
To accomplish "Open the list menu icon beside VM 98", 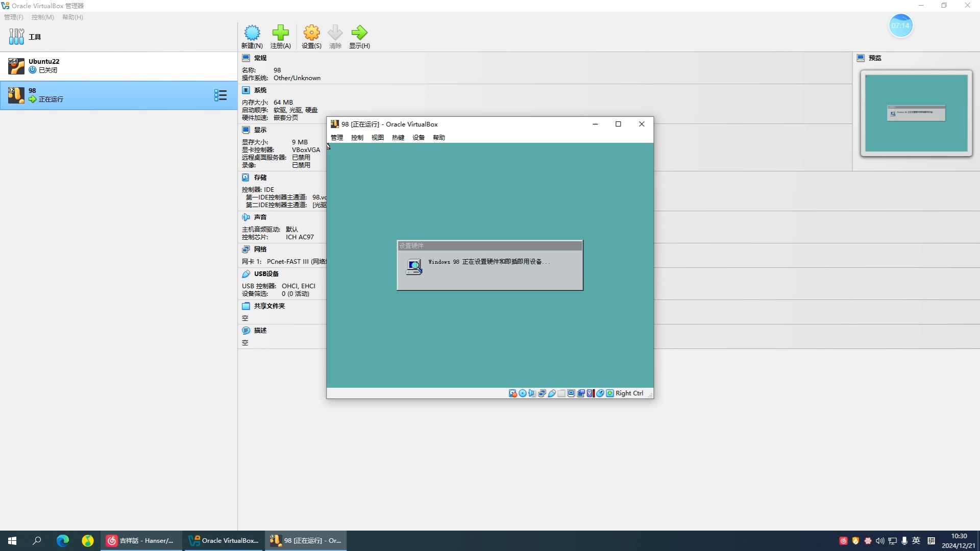I will point(220,95).
